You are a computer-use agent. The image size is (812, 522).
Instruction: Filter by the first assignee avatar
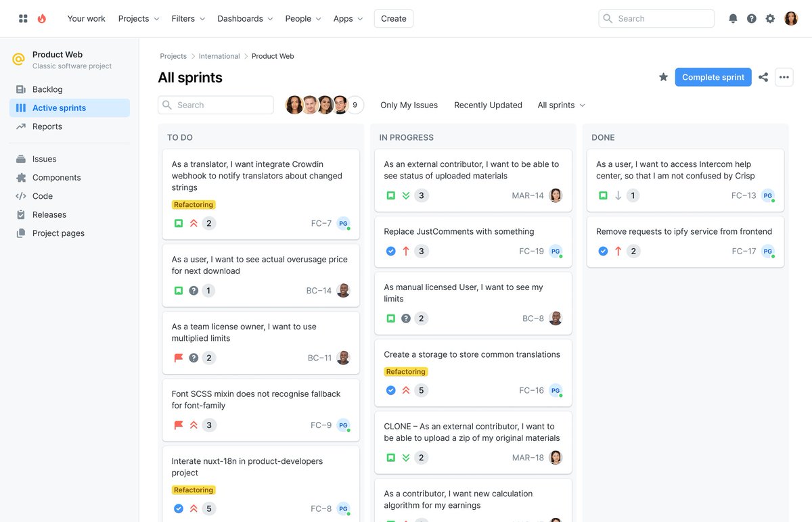click(294, 105)
